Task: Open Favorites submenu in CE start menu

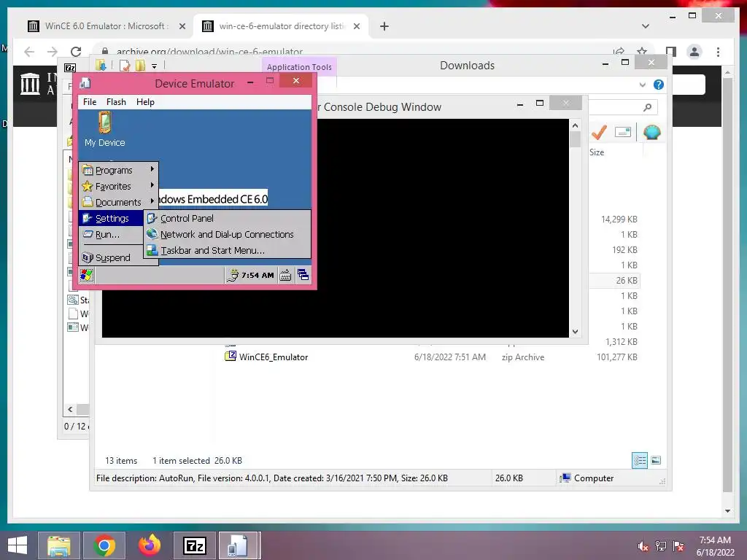Action: point(119,186)
